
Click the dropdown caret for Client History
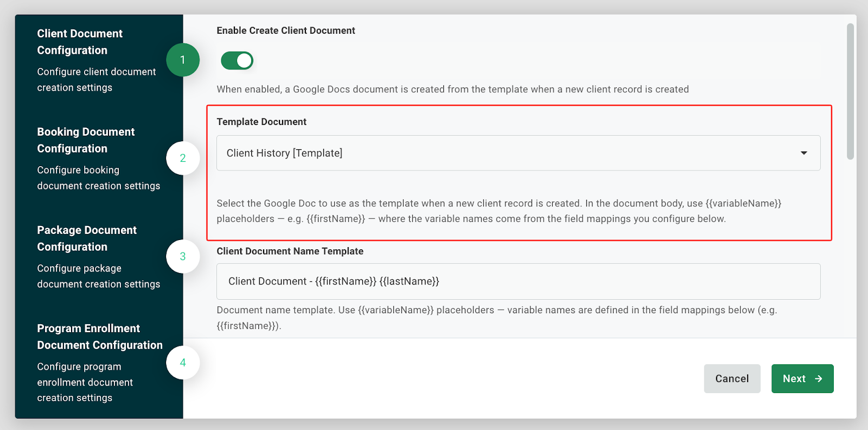click(x=803, y=153)
